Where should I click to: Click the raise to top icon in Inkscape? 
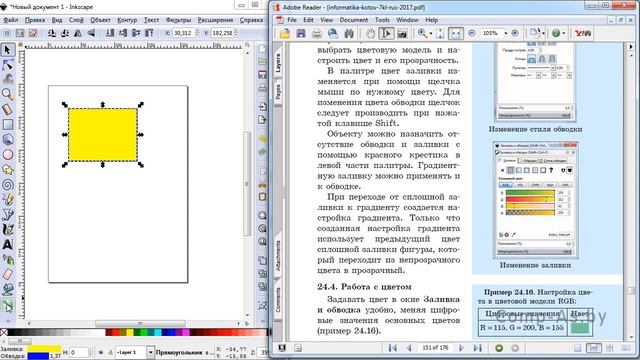point(149,33)
